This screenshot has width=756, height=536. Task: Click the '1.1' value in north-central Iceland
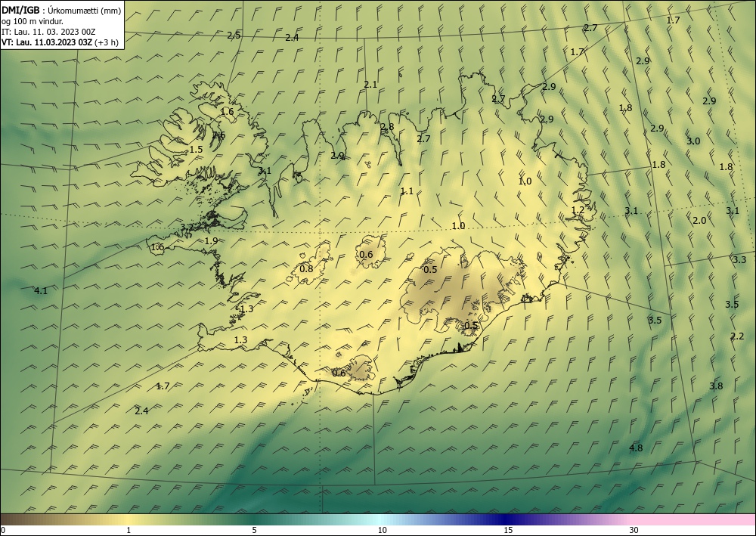click(407, 191)
